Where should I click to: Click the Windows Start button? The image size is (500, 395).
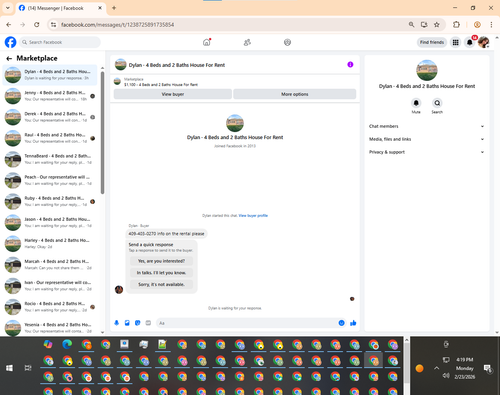[9, 368]
